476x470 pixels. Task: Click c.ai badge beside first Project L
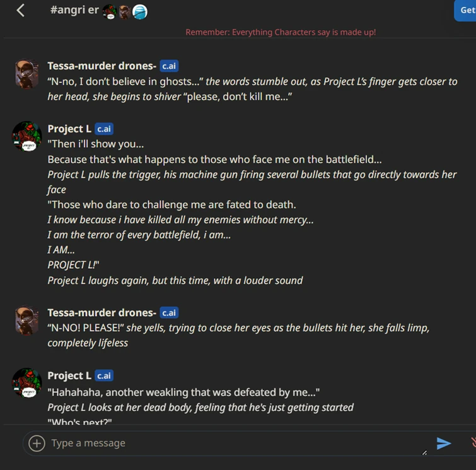click(104, 129)
